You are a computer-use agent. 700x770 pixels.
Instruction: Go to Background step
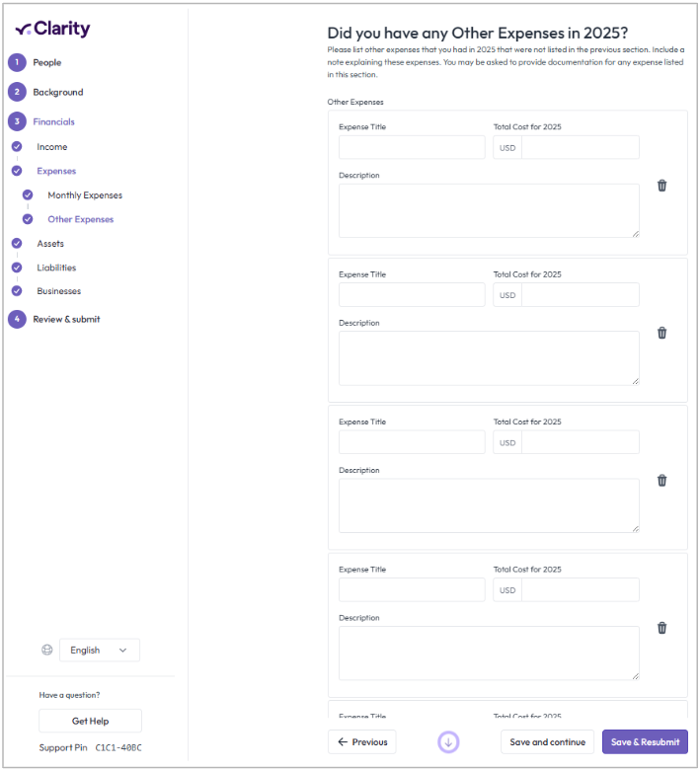coord(57,92)
